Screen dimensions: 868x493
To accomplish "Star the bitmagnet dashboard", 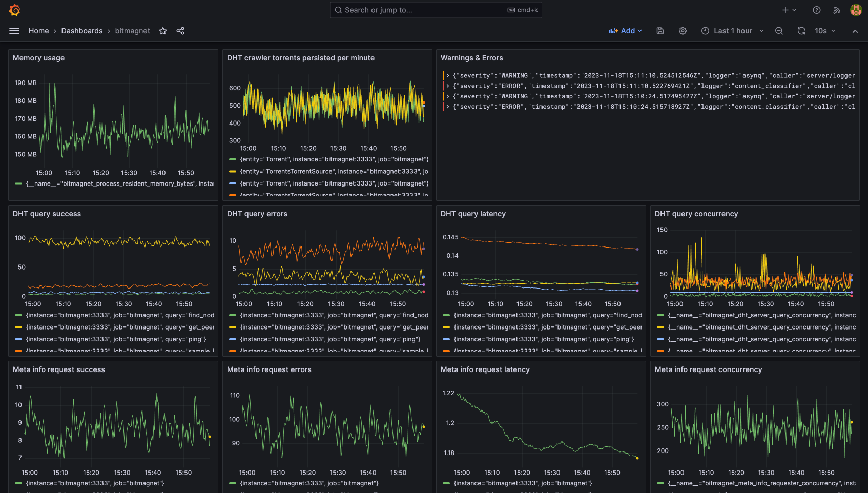I will [162, 31].
